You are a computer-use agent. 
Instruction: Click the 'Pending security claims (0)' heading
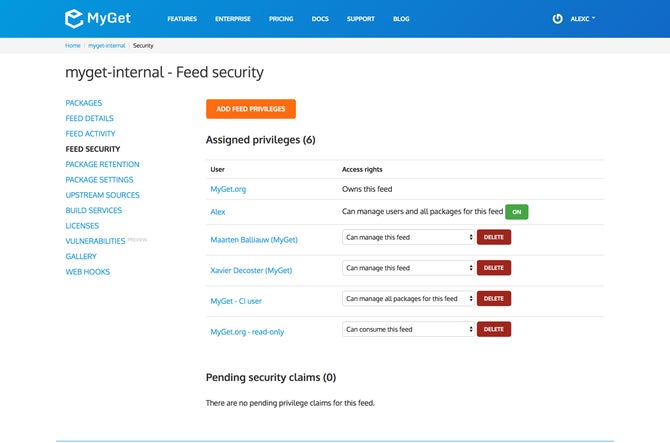point(271,377)
